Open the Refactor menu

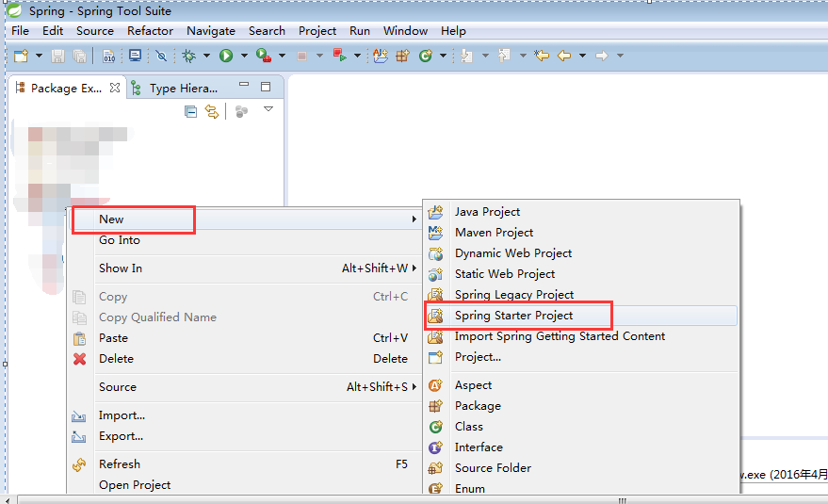click(150, 31)
